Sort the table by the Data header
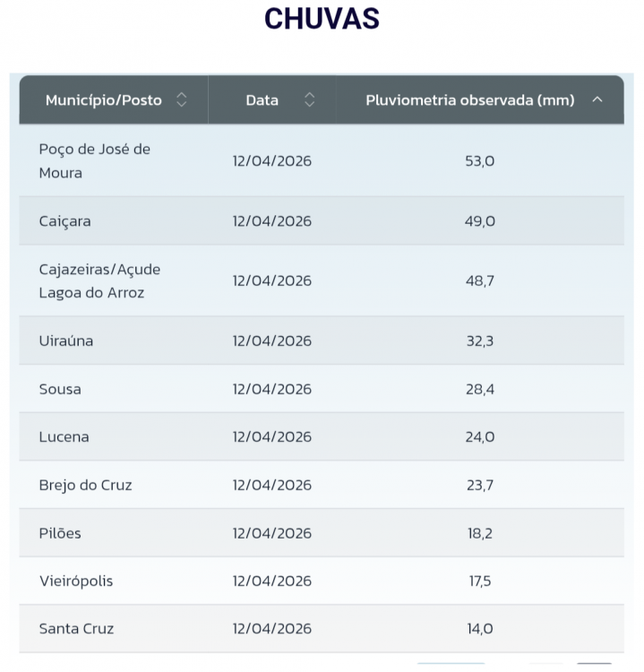This screenshot has height=672, width=644. point(262,100)
